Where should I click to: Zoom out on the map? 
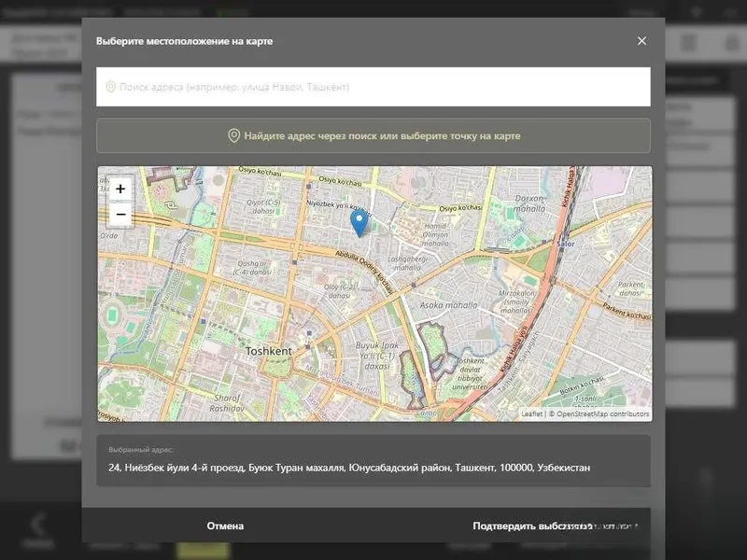120,215
